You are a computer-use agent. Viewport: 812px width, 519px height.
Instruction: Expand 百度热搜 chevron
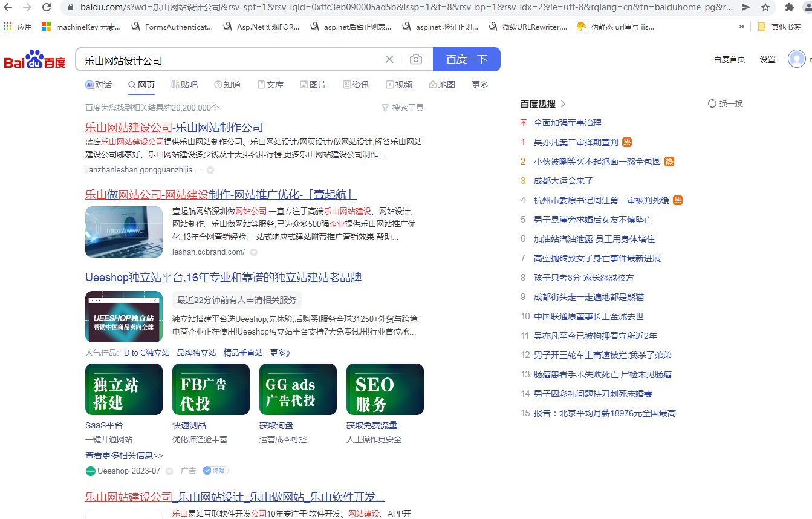tap(564, 103)
